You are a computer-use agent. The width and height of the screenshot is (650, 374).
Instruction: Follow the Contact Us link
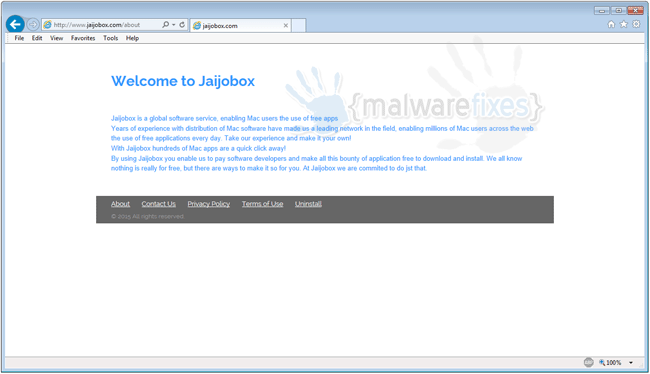tap(158, 204)
